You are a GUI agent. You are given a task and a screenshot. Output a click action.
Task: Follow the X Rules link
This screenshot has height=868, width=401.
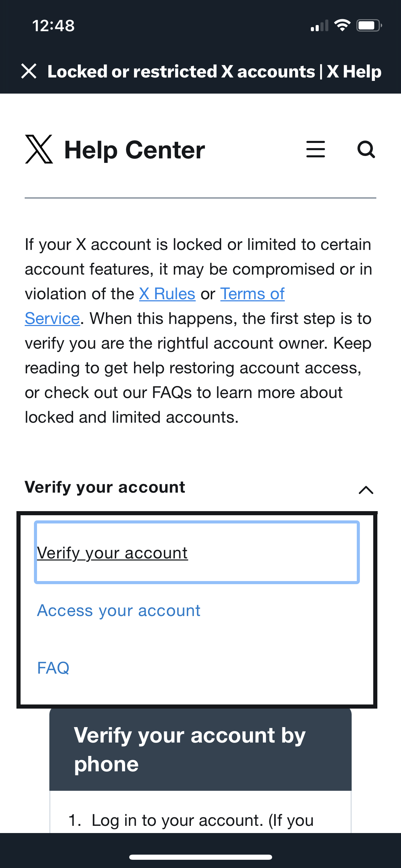tap(167, 294)
